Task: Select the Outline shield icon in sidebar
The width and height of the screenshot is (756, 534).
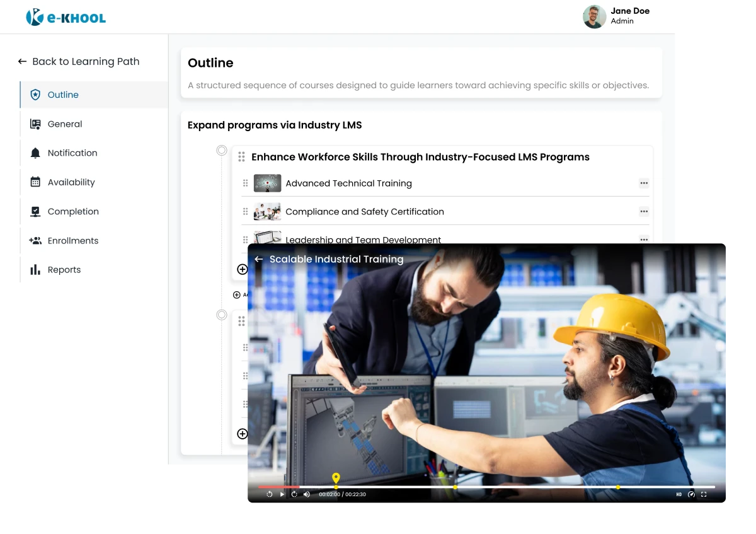Action: point(35,95)
